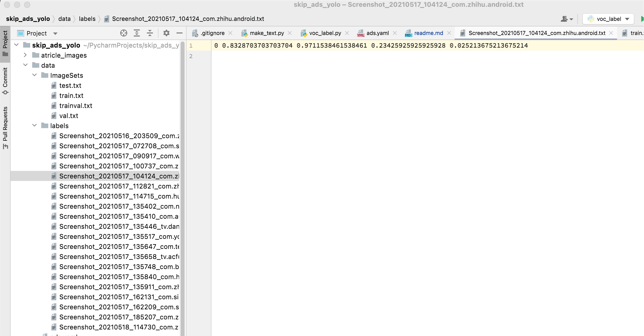This screenshot has height=336, width=644.
Task: Open the Pull Requests tool window
Action: (5, 127)
